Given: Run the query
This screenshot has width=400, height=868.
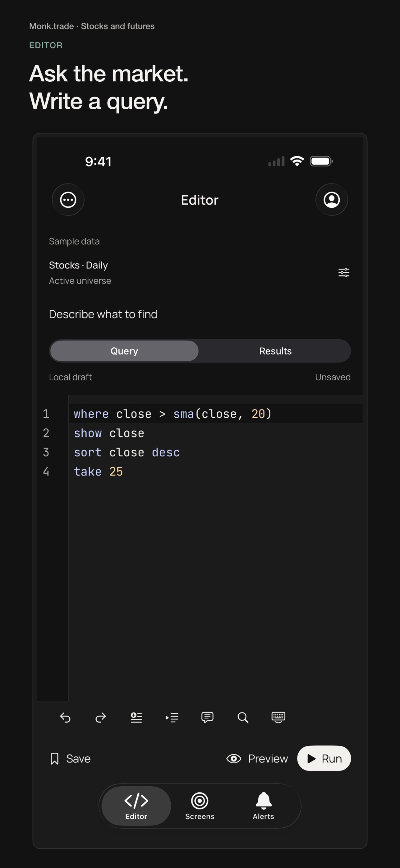Looking at the screenshot, I should click(324, 758).
